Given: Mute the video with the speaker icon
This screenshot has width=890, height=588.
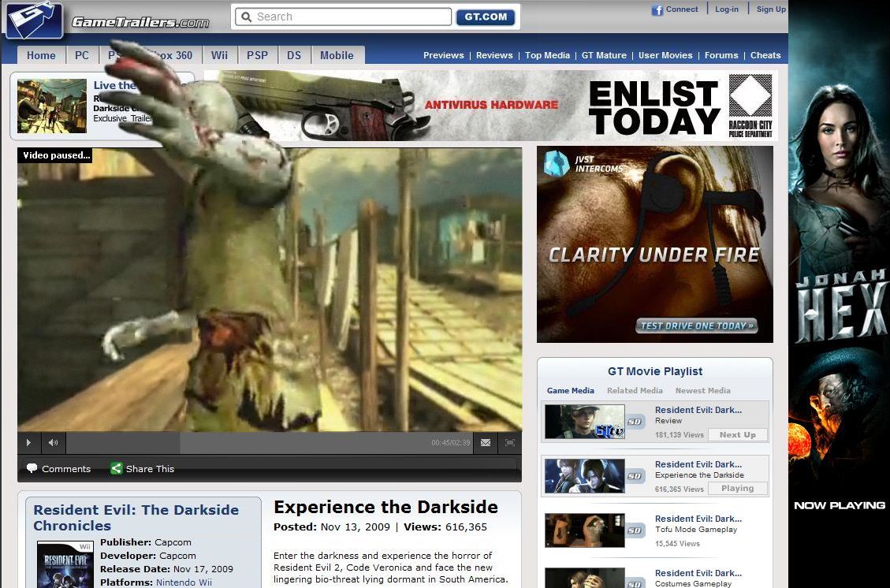Looking at the screenshot, I should [54, 443].
